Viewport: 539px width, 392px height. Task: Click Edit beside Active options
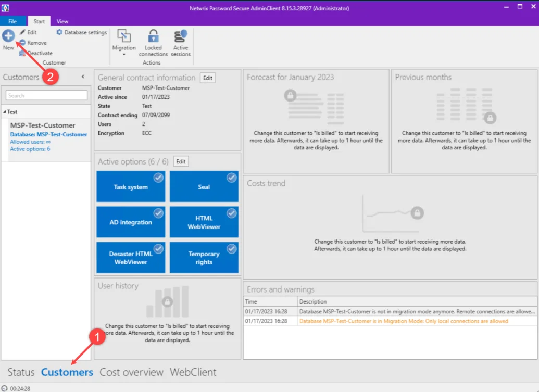[181, 161]
